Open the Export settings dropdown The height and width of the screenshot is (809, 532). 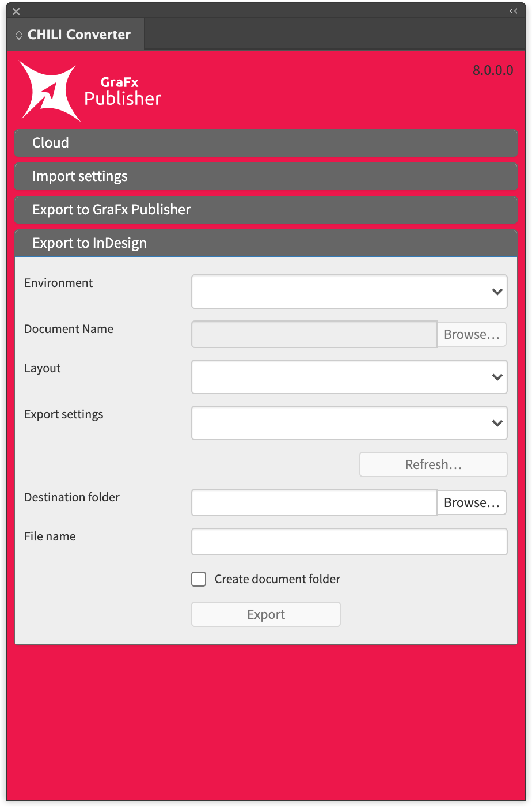point(349,423)
